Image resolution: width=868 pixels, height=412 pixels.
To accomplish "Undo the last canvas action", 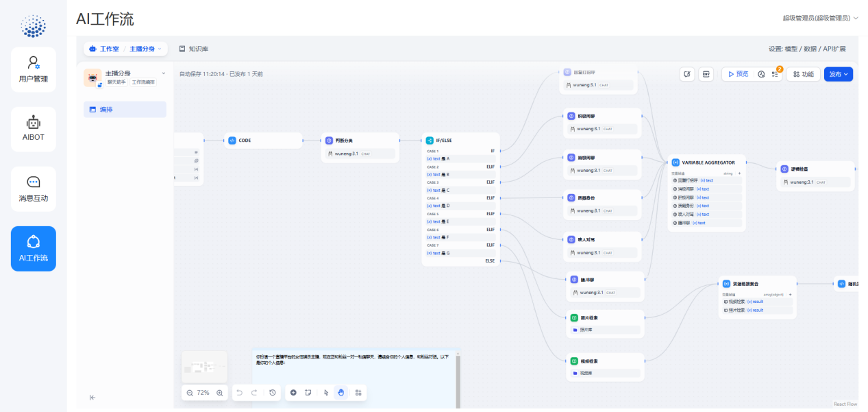I will pos(239,393).
